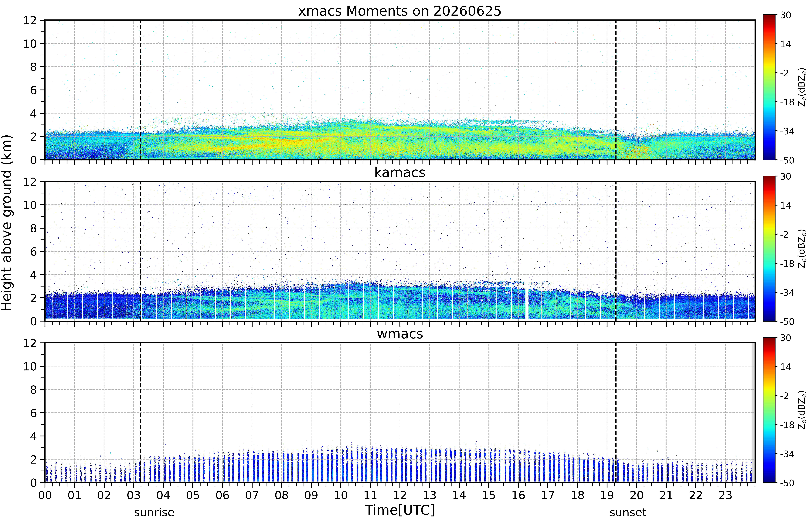812x524 pixels.
Task: Click the "-50" value on xmacs colorbar
Action: (x=787, y=160)
